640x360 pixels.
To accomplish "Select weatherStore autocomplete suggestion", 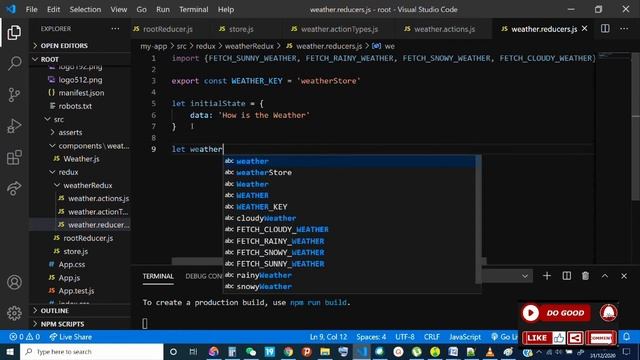I will [349, 172].
